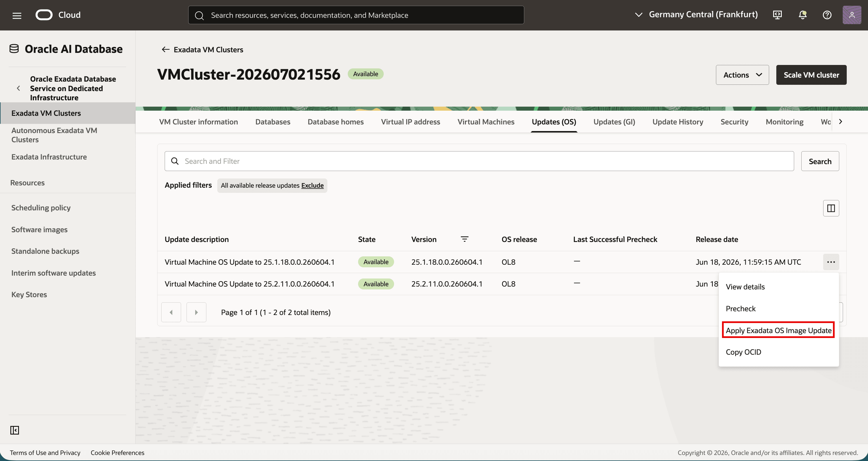Switch to the Updates (GI) tab
Image resolution: width=868 pixels, height=461 pixels.
point(614,122)
